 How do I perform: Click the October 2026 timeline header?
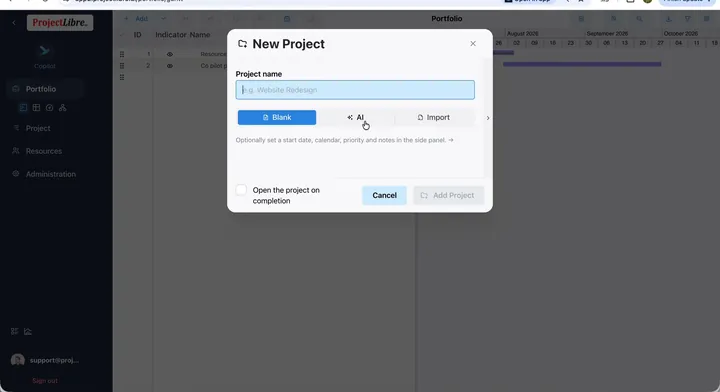point(681,34)
